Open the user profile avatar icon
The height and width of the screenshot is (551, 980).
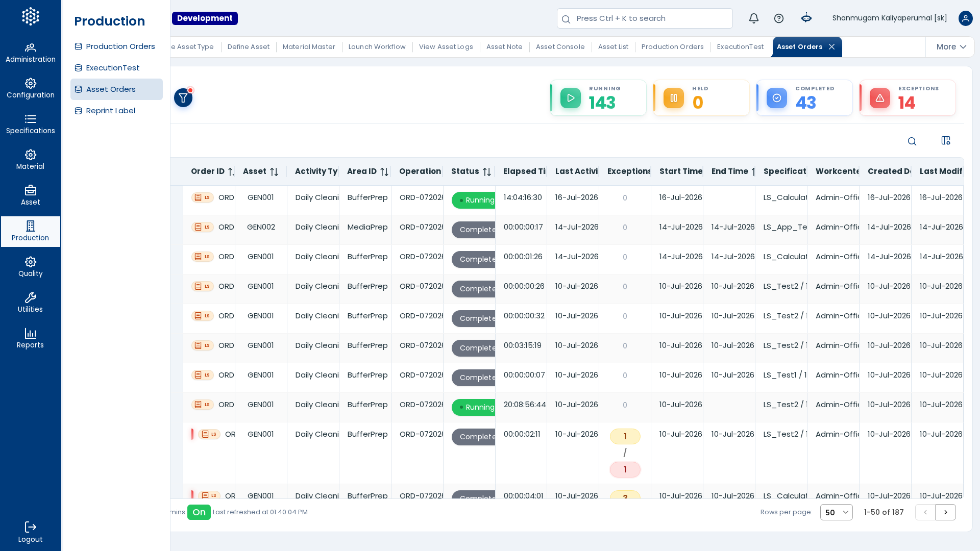tap(965, 18)
